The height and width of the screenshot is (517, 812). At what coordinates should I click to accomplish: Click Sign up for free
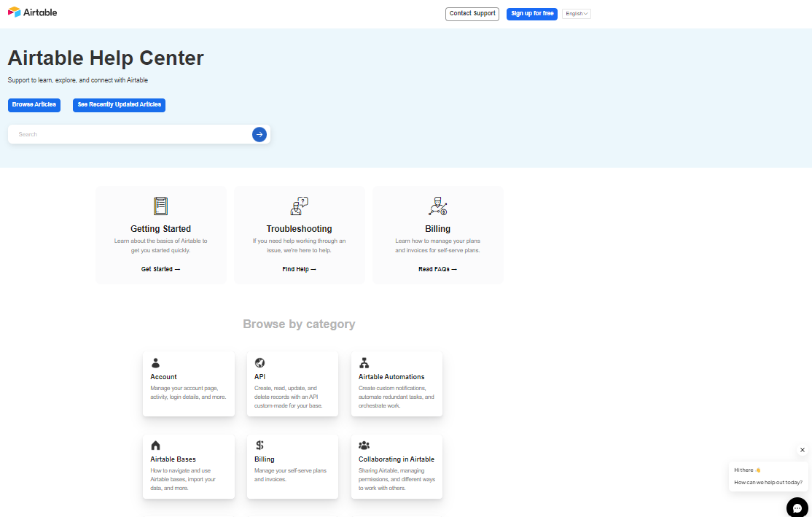tap(531, 13)
